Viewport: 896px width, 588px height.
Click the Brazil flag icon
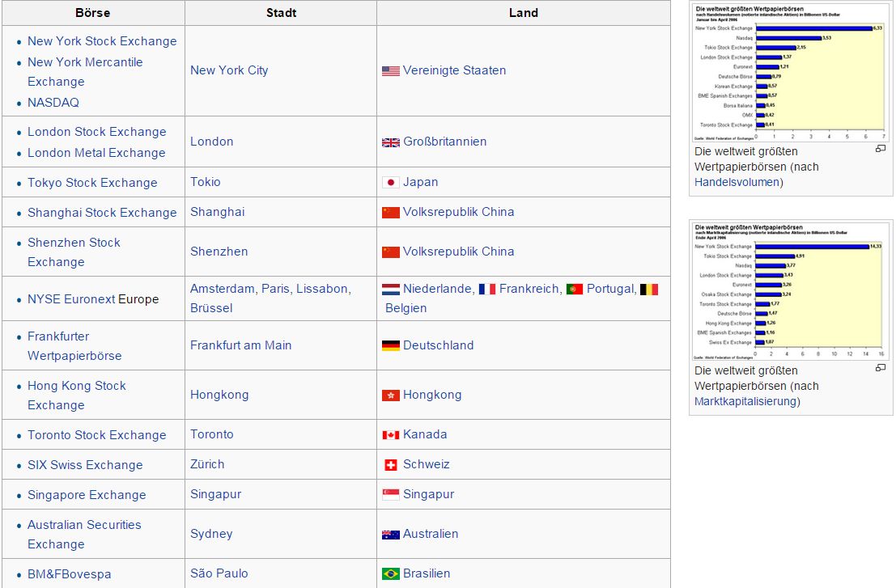[x=391, y=573]
